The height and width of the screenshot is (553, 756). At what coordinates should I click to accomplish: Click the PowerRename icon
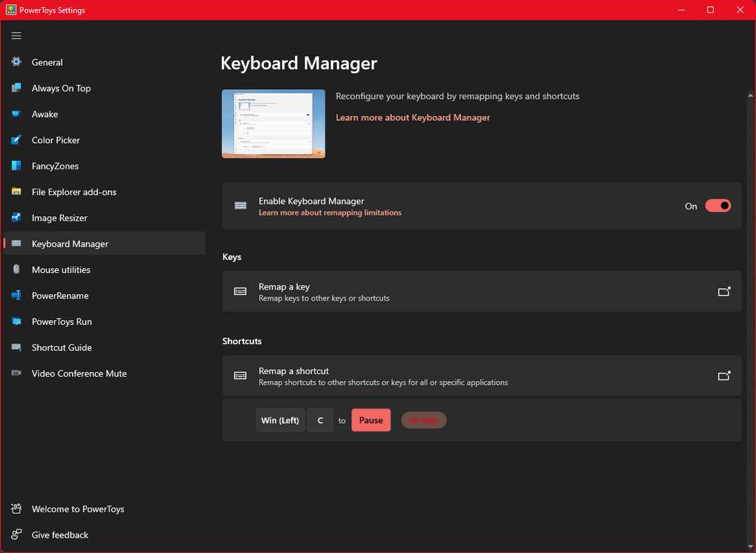(x=17, y=295)
